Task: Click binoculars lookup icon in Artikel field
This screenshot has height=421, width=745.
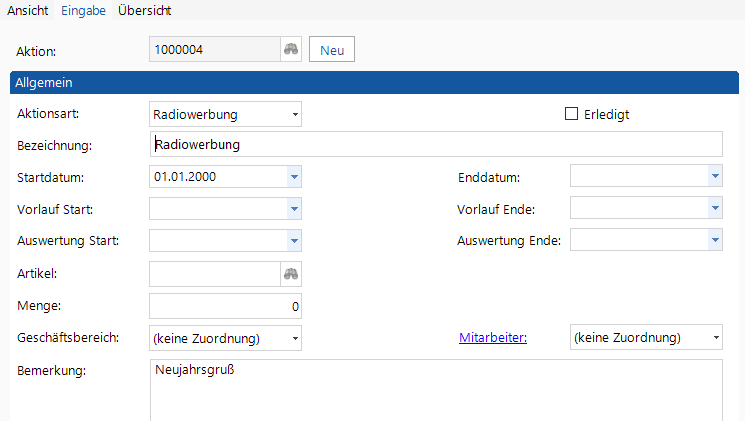Action: (291, 274)
